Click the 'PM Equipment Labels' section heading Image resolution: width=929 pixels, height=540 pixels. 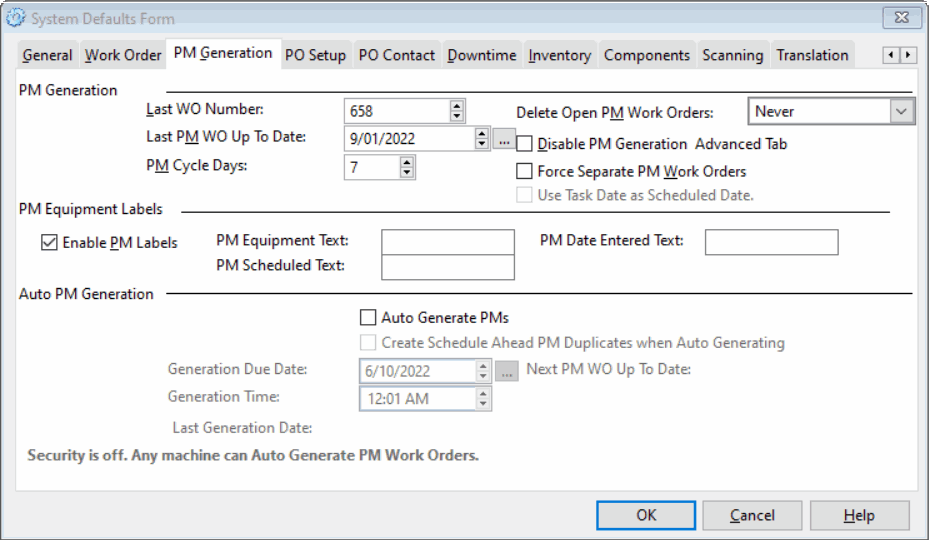[91, 209]
